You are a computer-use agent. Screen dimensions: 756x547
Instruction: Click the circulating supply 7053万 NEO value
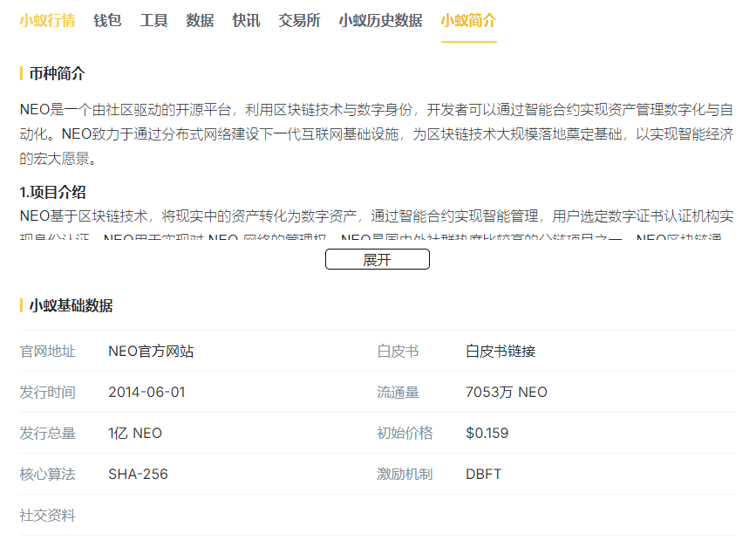507,393
